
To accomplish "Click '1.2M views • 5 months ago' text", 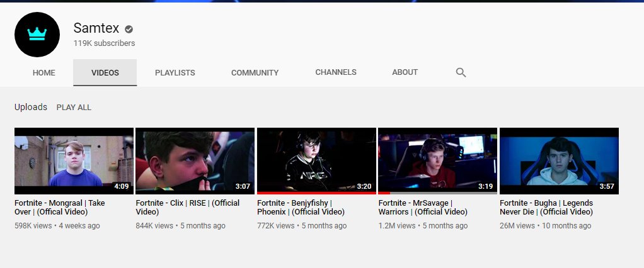I will click(x=423, y=226).
